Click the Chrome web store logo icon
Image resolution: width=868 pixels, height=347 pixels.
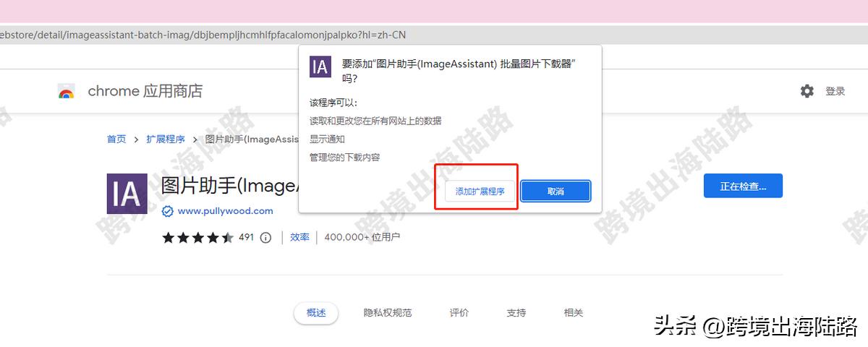point(67,91)
